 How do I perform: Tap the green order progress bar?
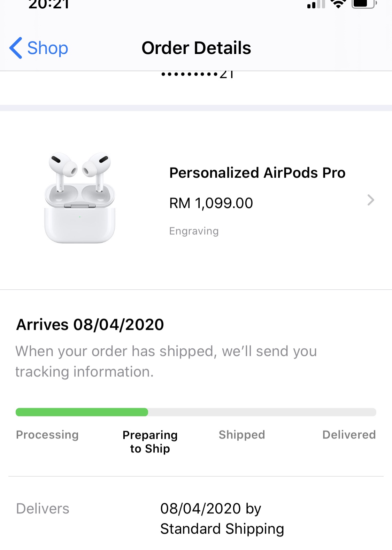coord(82,412)
